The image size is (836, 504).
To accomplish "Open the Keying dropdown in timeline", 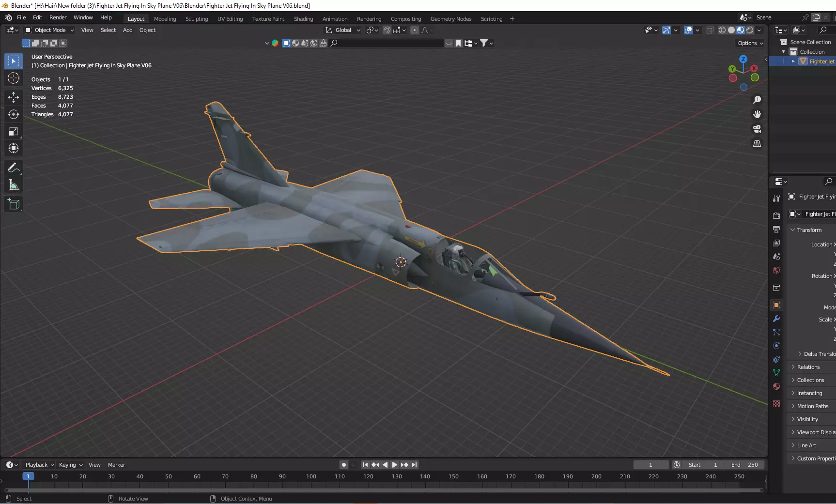I will pyautogui.click(x=70, y=465).
